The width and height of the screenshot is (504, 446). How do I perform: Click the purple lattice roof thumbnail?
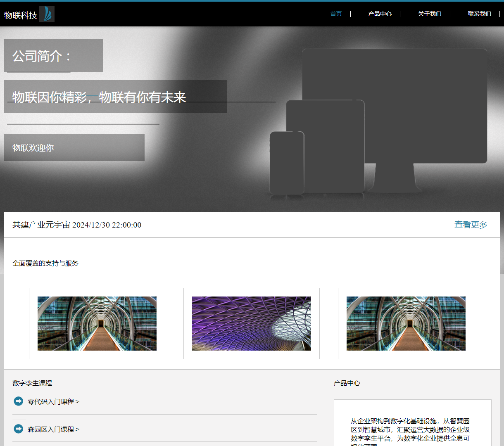(x=251, y=323)
